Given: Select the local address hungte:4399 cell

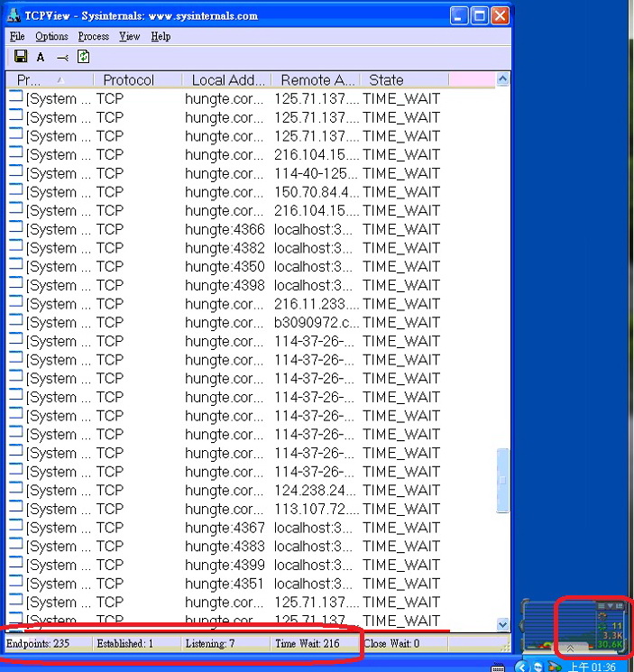Looking at the screenshot, I should (225, 565).
